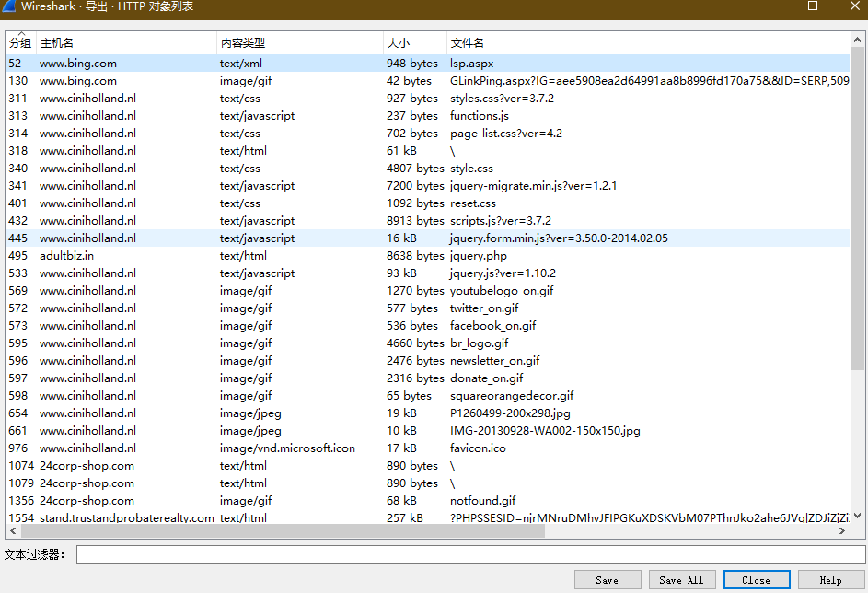
Task: Select the style.css 4807 bytes entry
Action: click(x=428, y=169)
